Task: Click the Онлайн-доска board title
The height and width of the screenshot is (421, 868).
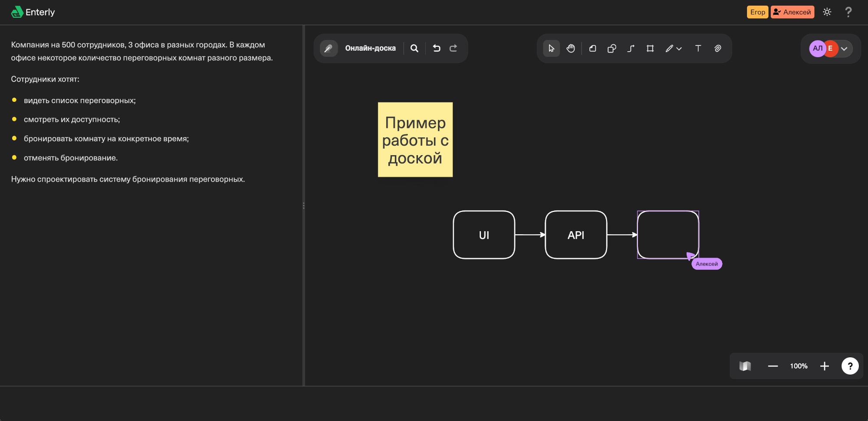Action: point(370,49)
